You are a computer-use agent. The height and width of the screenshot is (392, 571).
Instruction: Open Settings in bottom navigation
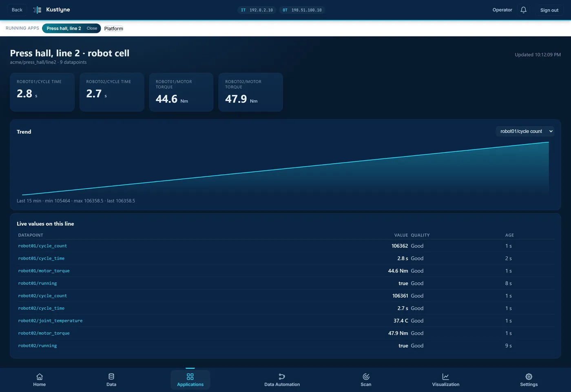(x=529, y=380)
